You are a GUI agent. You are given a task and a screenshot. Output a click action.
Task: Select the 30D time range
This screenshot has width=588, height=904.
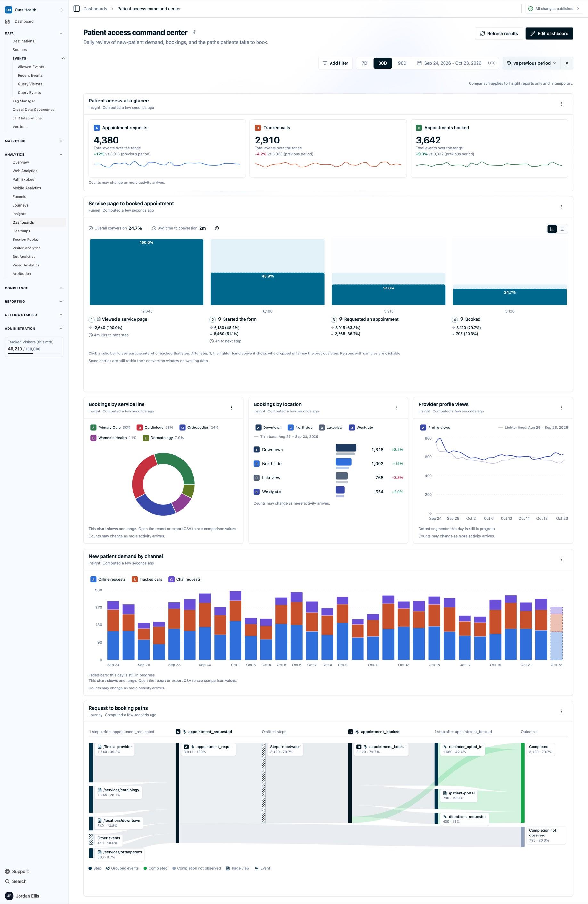(x=382, y=63)
